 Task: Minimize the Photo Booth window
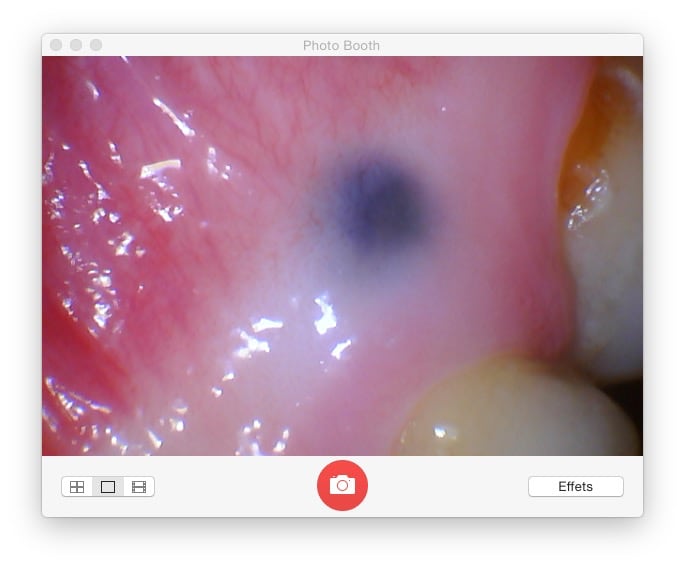[x=76, y=45]
